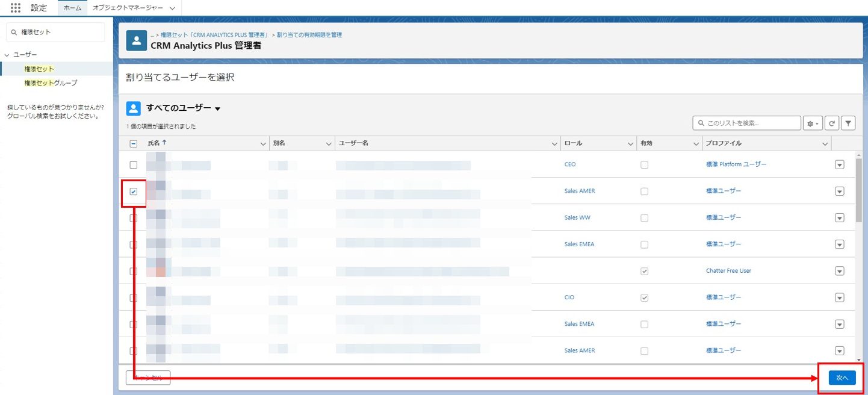Select 権限セット in the sidebar tree
Viewport: 868px width, 395px height.
click(x=39, y=69)
